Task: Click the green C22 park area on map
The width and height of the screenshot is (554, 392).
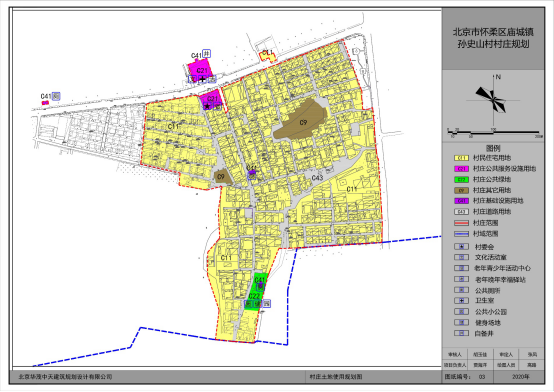Action: pyautogui.click(x=257, y=292)
